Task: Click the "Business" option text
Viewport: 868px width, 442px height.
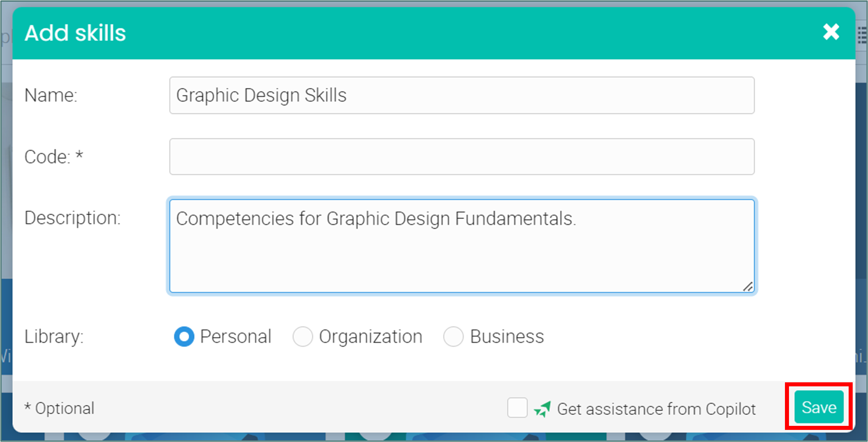Action: pyautogui.click(x=507, y=336)
